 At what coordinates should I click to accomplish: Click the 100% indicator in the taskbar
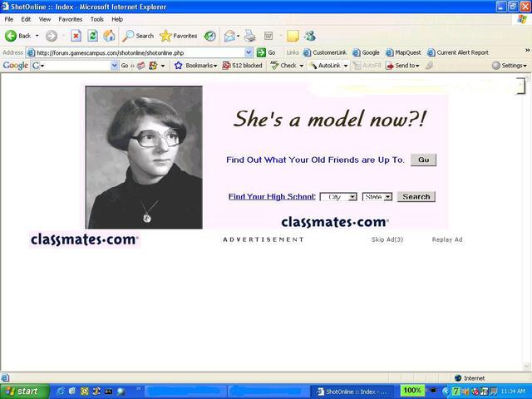point(412,391)
